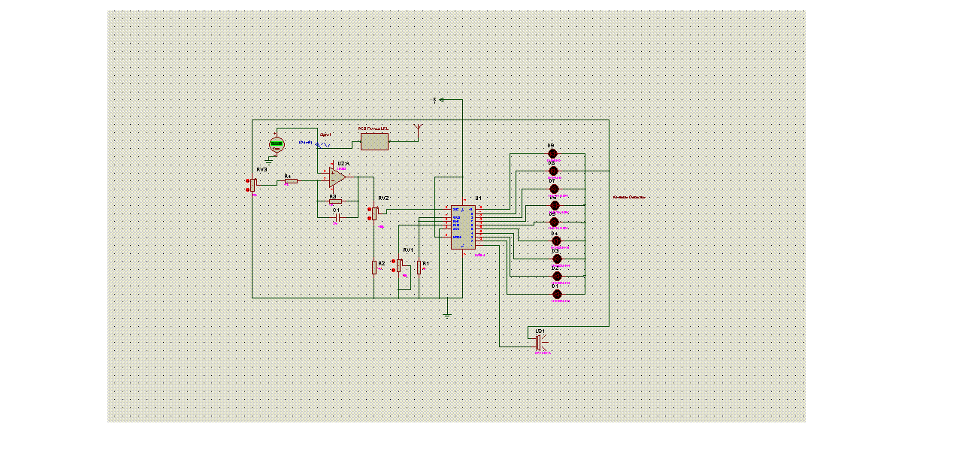Select LED D6
Screen dimensions: 980x463
pos(555,205)
